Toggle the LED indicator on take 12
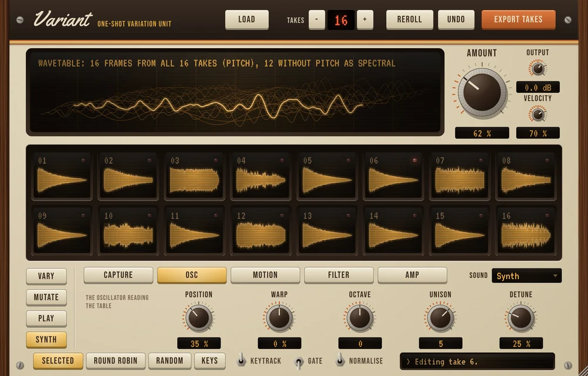The height and width of the screenshot is (376, 588). tap(282, 216)
